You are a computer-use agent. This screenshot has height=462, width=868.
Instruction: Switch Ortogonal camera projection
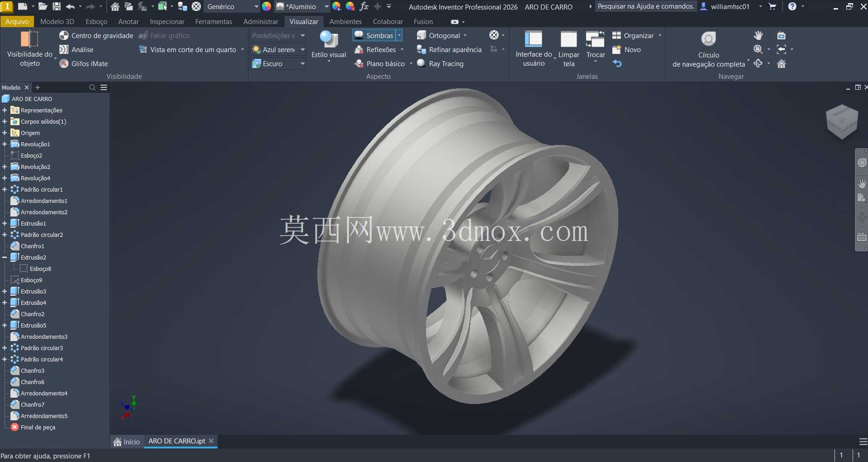(x=438, y=35)
